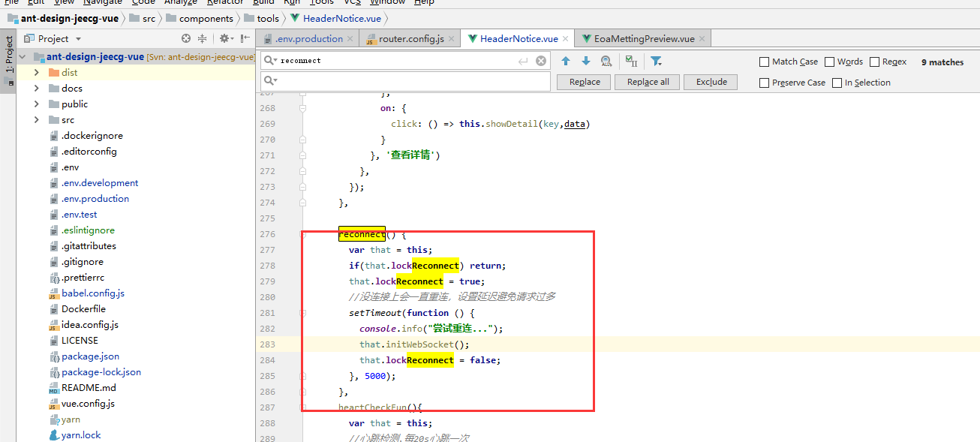Open the 1: Project side tool button
The width and height of the screenshot is (980, 442).
[8, 61]
